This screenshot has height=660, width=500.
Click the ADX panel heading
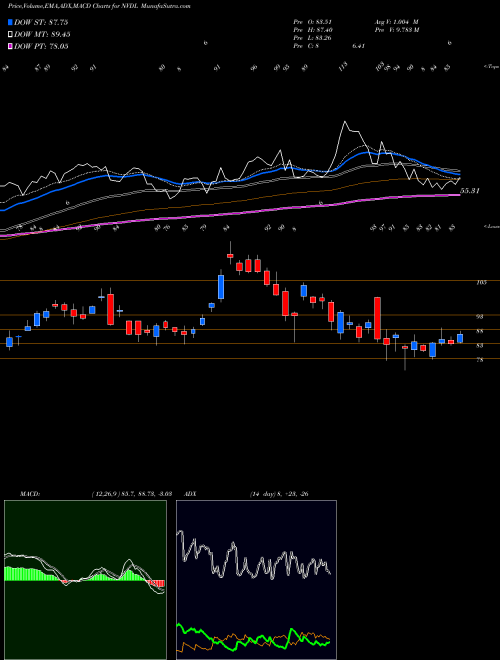click(x=190, y=493)
